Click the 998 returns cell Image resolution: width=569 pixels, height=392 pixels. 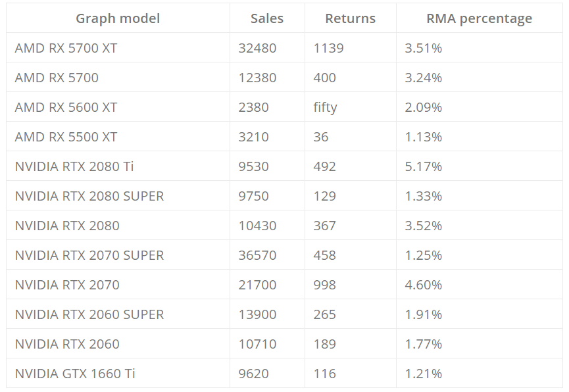(x=324, y=285)
